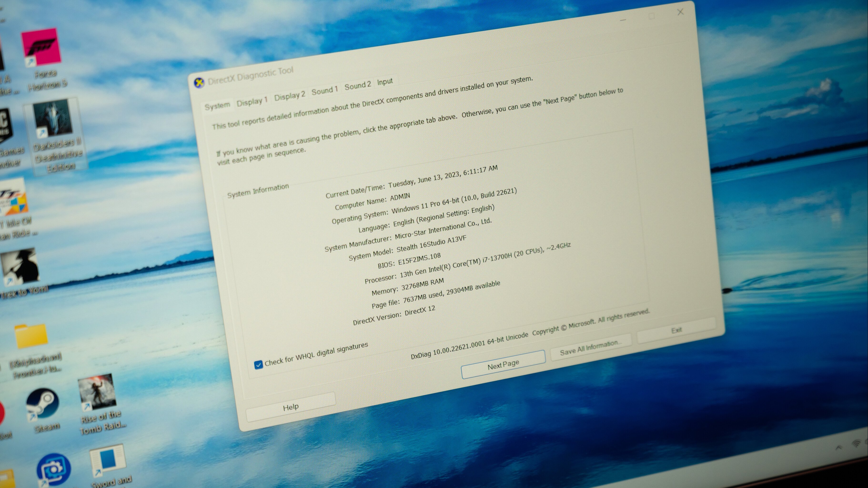Screen dimensions: 868x488
Task: Go to the Input tab
Action: tap(385, 81)
